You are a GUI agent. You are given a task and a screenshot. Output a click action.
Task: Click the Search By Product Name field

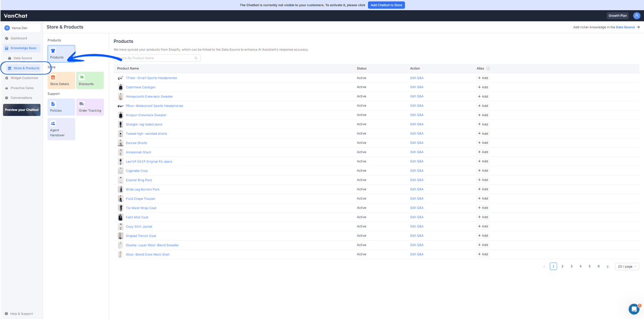[x=157, y=58]
